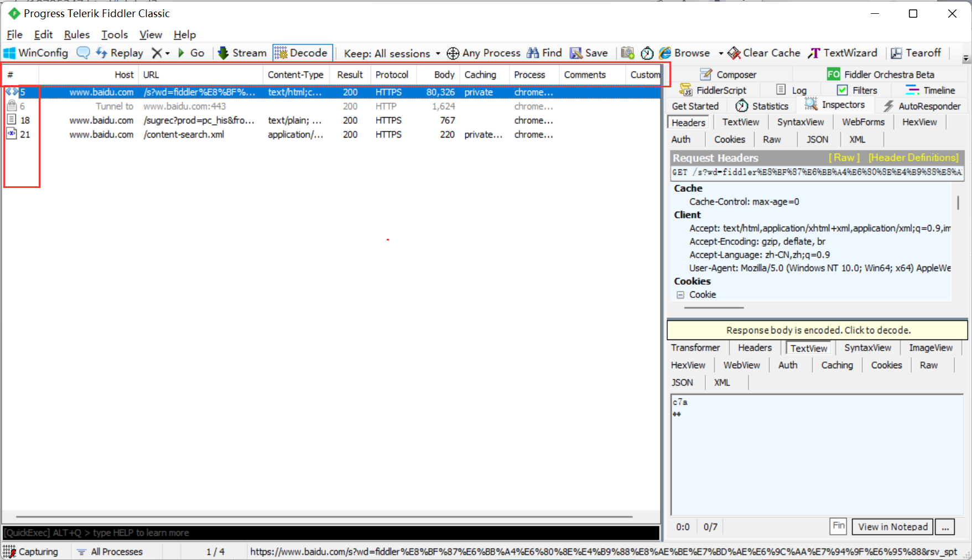Click the comment bubble toolbar icon

pos(83,53)
